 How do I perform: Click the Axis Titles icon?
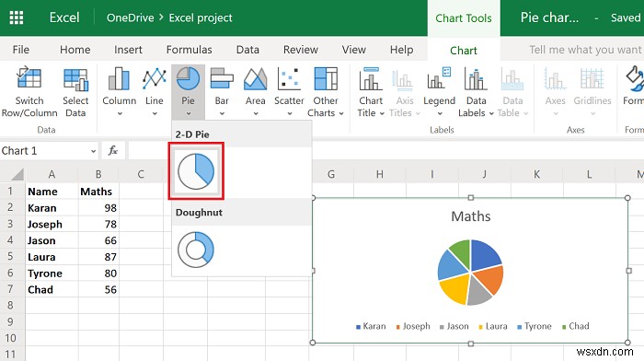tap(402, 79)
